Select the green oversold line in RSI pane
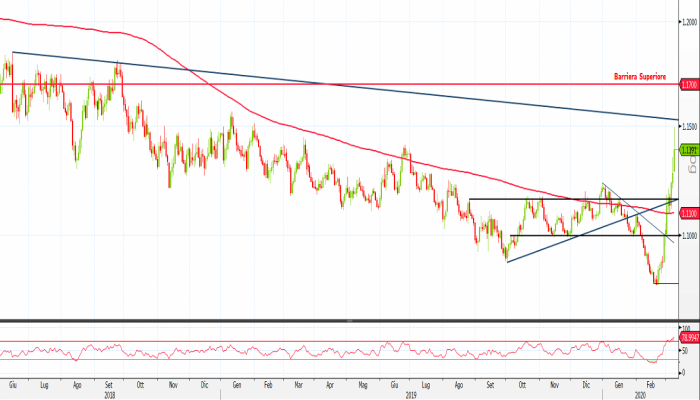The image size is (700, 400). [x=338, y=360]
